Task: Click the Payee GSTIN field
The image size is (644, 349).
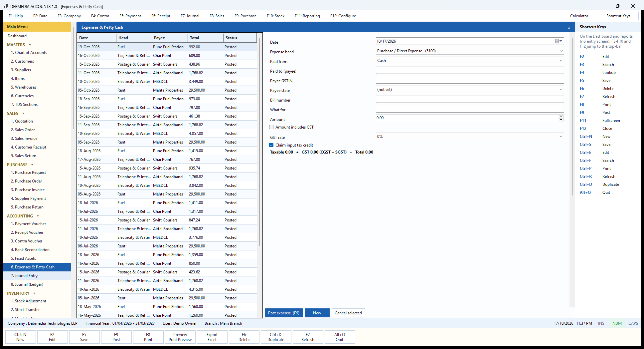Action: [x=470, y=80]
